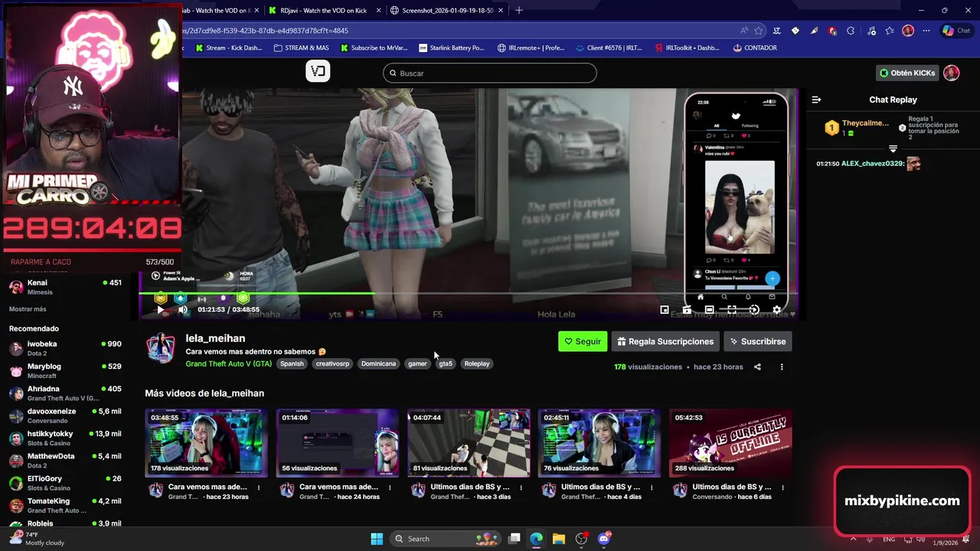
Task: Open the Copilot Chat button
Action: click(956, 31)
